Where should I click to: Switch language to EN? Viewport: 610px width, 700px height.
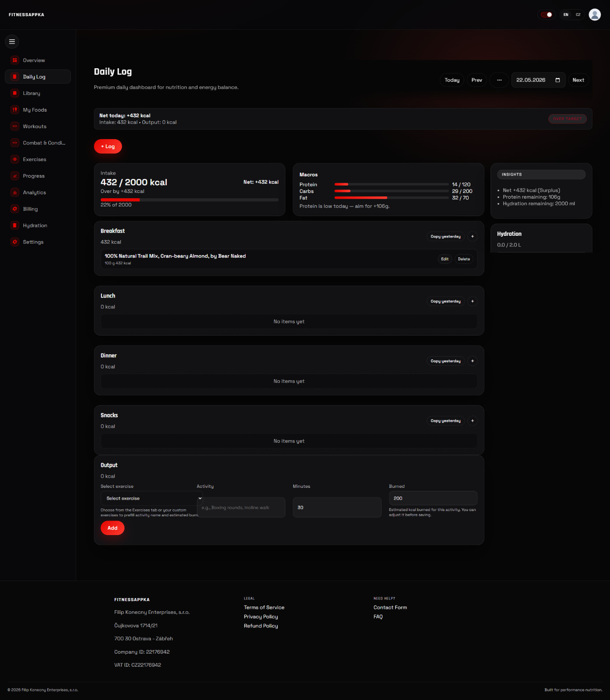tap(566, 14)
